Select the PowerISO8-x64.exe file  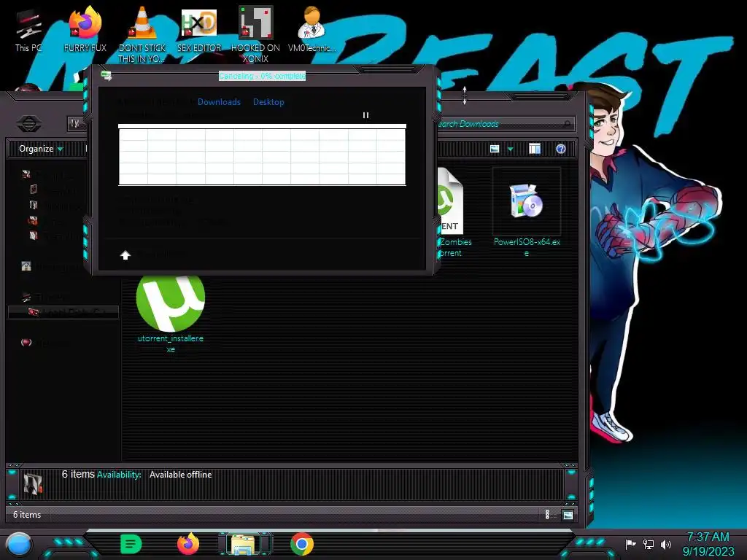coord(527,213)
